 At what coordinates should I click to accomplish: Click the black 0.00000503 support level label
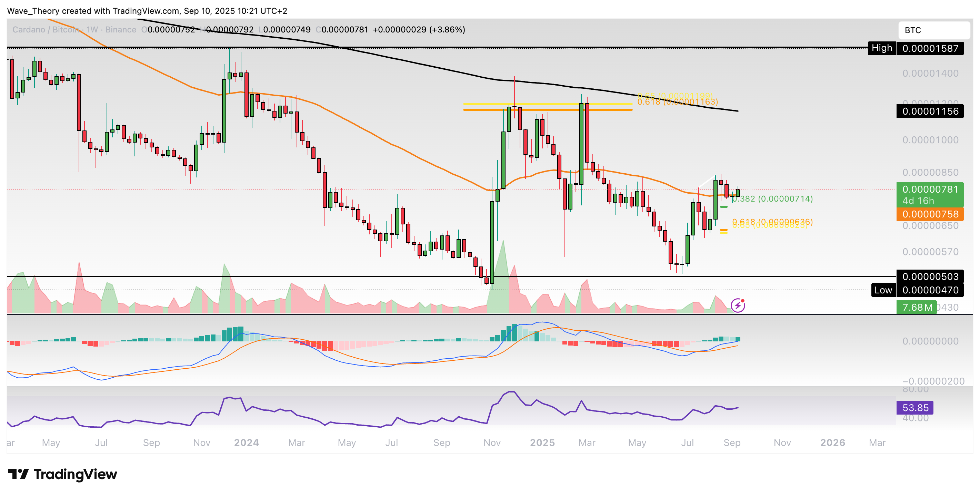pos(929,276)
